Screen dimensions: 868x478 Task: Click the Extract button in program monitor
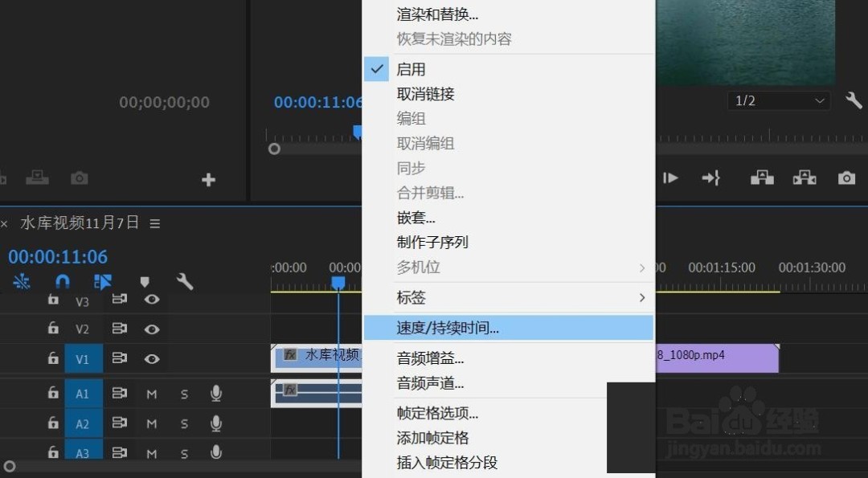[x=805, y=178]
